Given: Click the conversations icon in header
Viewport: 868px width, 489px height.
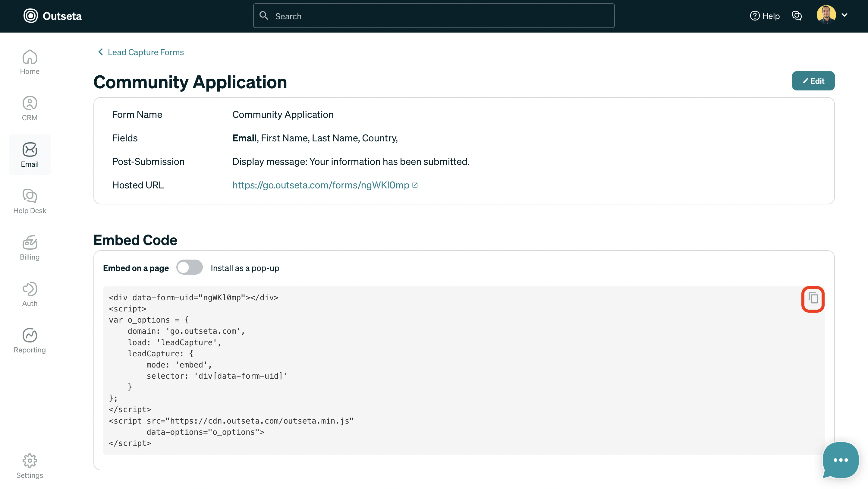Looking at the screenshot, I should 797,16.
